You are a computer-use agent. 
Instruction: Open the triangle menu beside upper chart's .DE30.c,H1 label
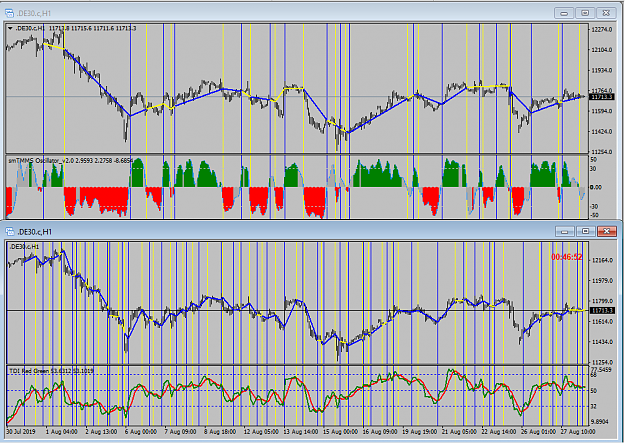11,28
